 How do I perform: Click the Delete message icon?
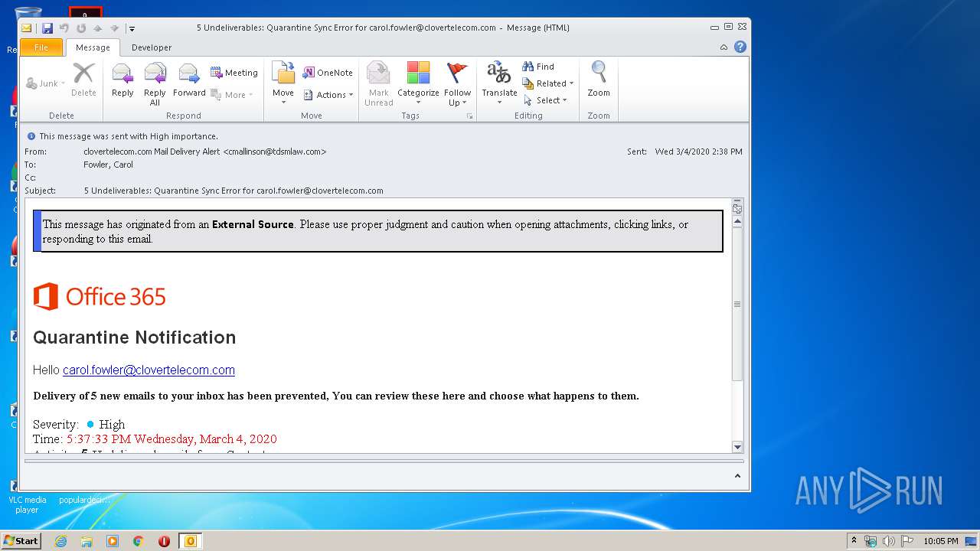tap(83, 80)
